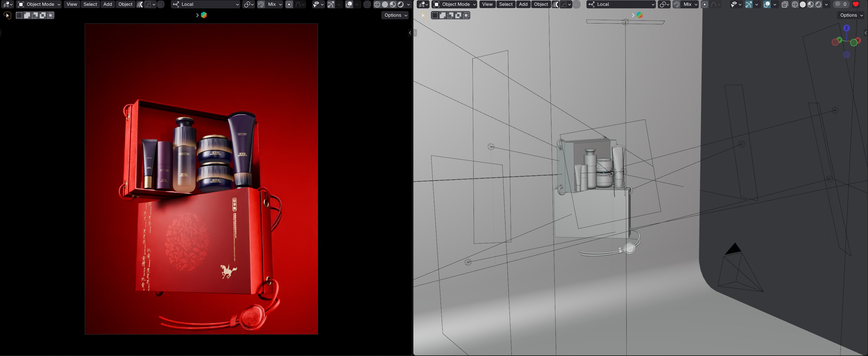Click the red heart icon in right viewport header
Image resolution: width=868 pixels, height=356 pixels.
click(x=855, y=4)
